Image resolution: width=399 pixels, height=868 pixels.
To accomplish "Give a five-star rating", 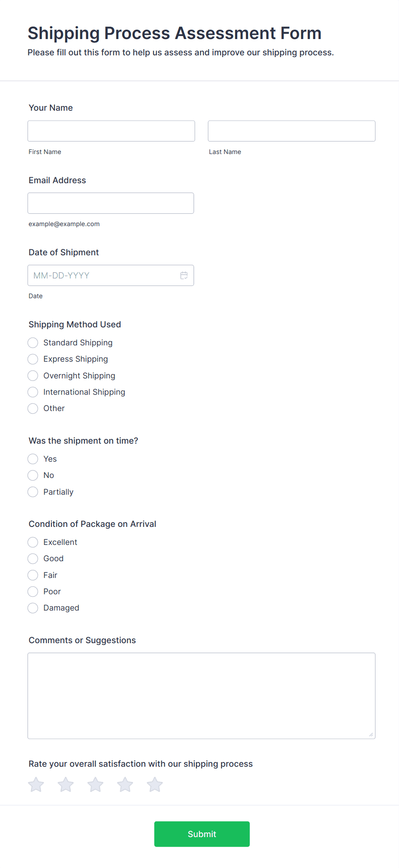I will (x=155, y=785).
